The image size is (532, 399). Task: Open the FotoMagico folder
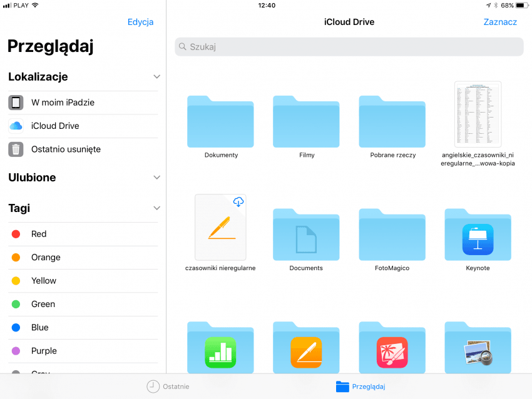392,235
